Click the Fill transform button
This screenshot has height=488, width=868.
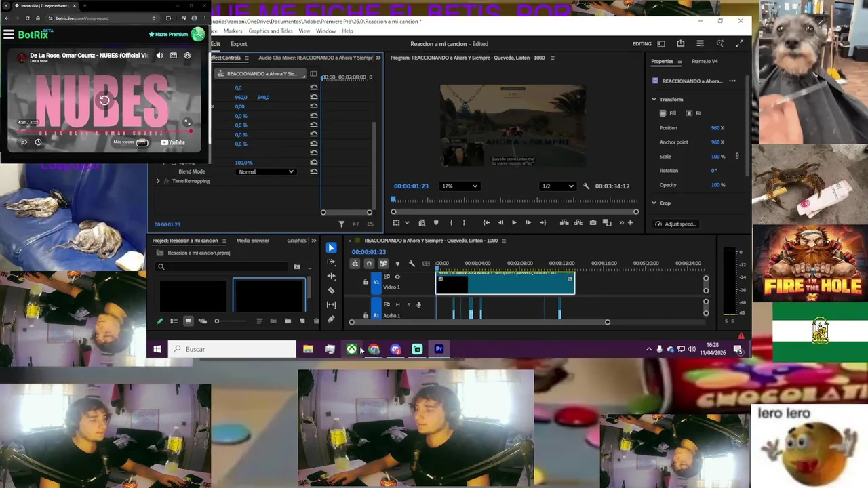point(668,113)
